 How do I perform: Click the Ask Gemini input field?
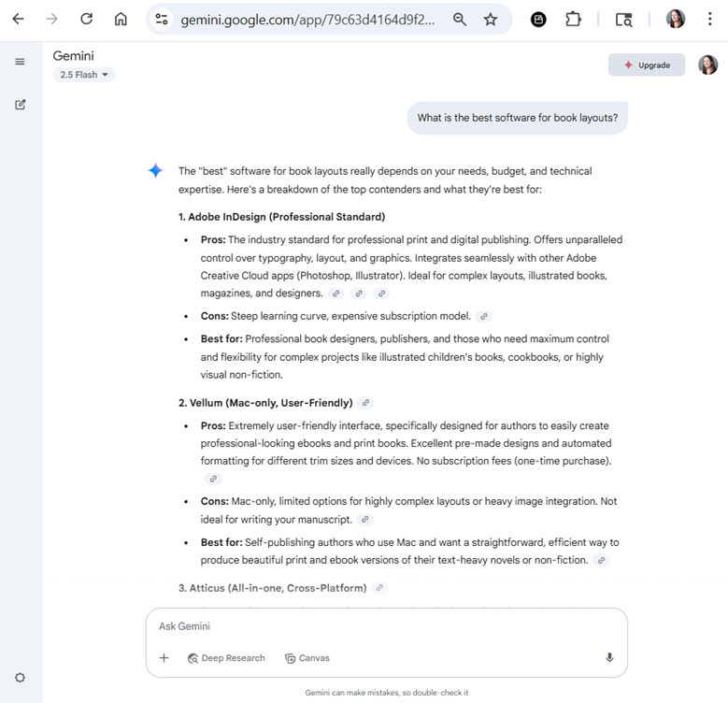coord(386,626)
